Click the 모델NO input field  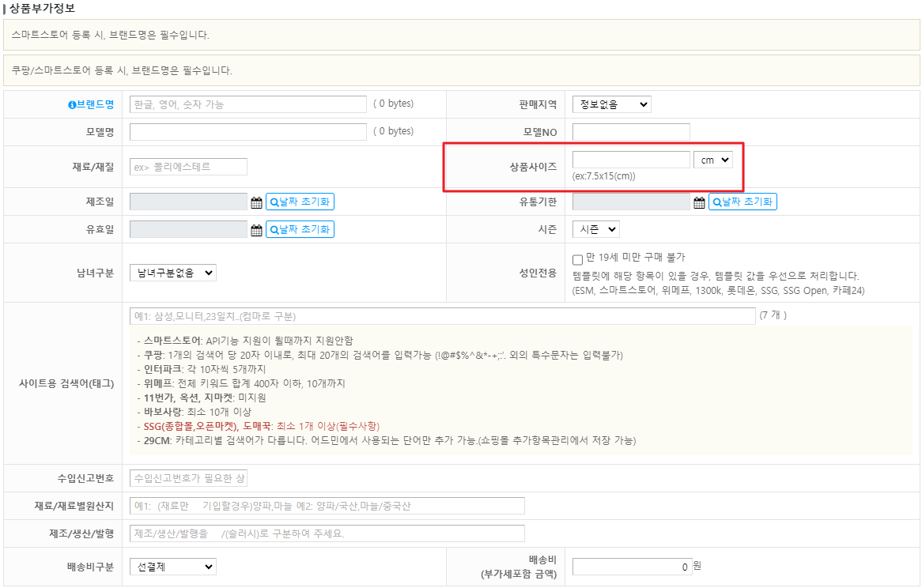tap(630, 132)
